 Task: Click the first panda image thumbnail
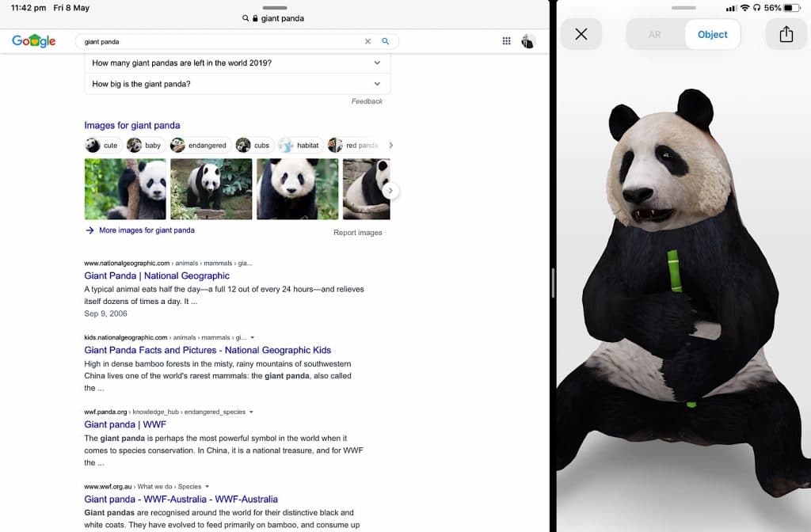coord(124,188)
